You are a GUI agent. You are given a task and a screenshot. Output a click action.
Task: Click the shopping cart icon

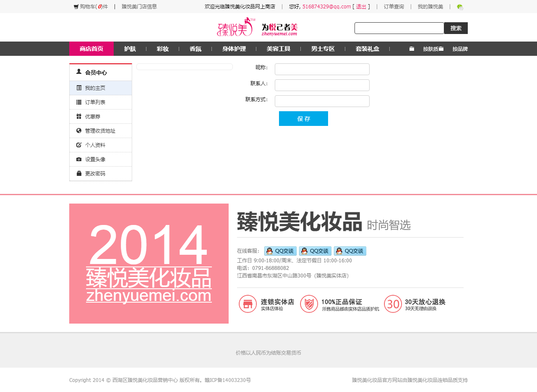pos(76,7)
